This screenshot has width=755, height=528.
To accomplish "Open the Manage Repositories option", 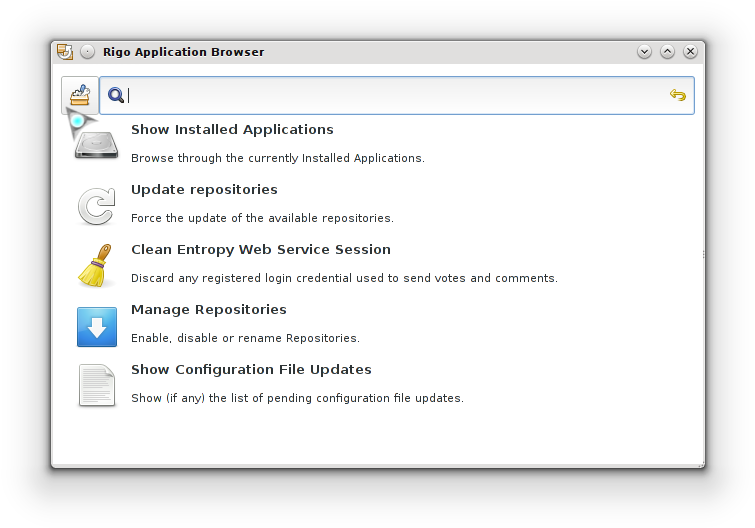I will [x=208, y=310].
